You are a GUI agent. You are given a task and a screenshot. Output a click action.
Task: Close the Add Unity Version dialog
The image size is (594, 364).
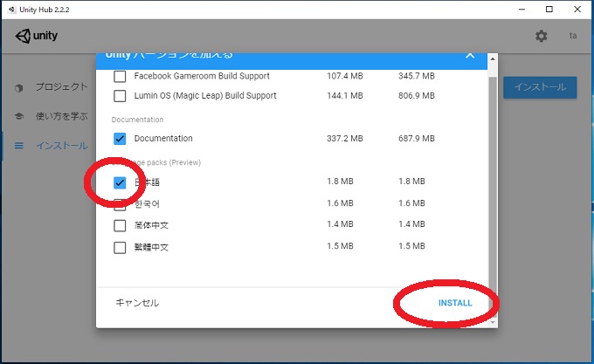click(x=470, y=56)
